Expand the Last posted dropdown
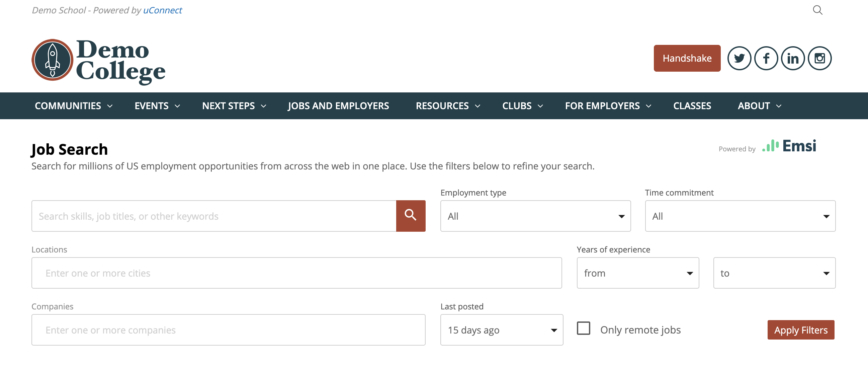Screen dimensions: 868x369 pyautogui.click(x=501, y=329)
